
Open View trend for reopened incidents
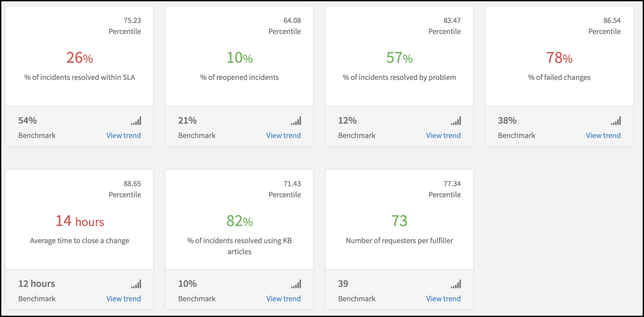pyautogui.click(x=283, y=135)
